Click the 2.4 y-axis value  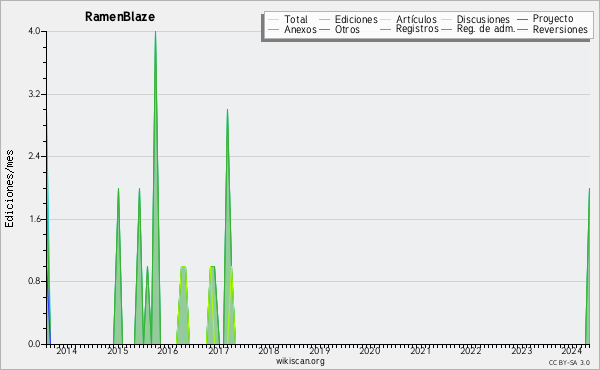click(x=34, y=156)
